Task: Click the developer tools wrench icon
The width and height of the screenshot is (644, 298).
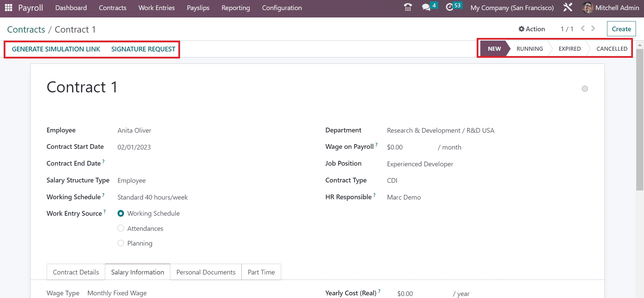Action: click(567, 7)
